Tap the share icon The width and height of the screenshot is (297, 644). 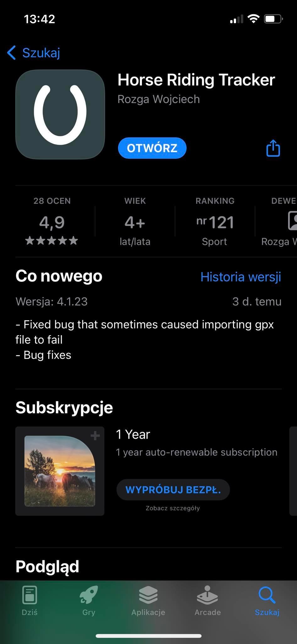273,148
